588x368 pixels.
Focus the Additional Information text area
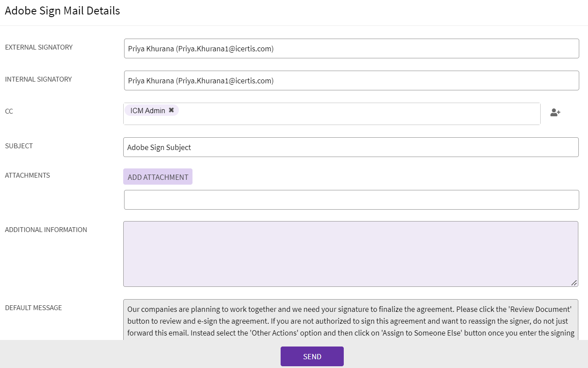click(350, 254)
